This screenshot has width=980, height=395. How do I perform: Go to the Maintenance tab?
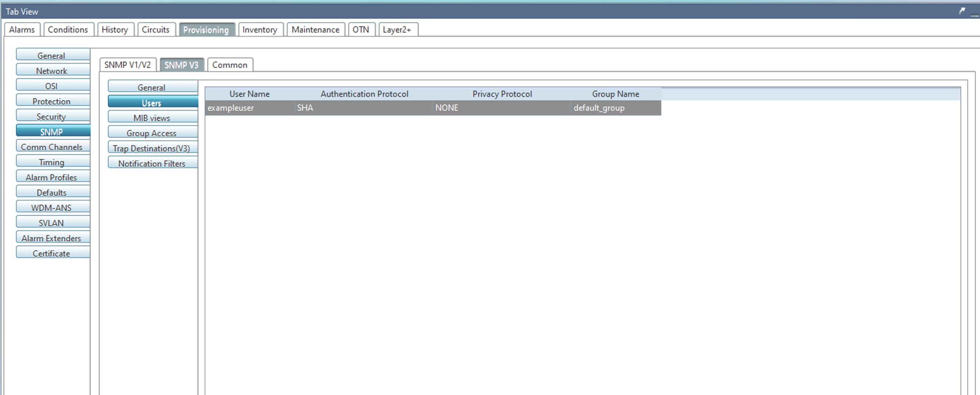click(315, 30)
